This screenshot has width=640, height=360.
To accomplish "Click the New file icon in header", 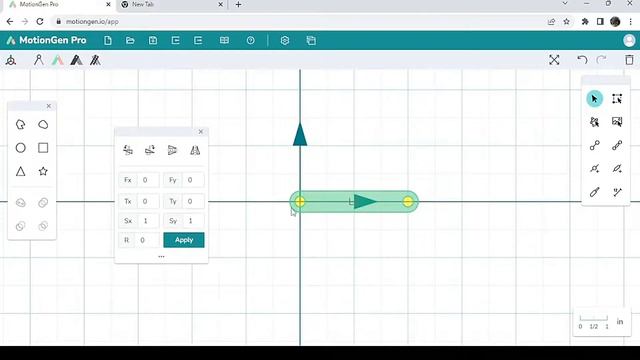I will point(108,40).
